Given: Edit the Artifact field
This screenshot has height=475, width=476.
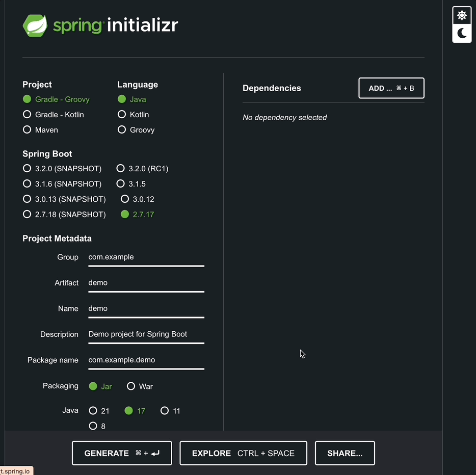Looking at the screenshot, I should point(146,283).
